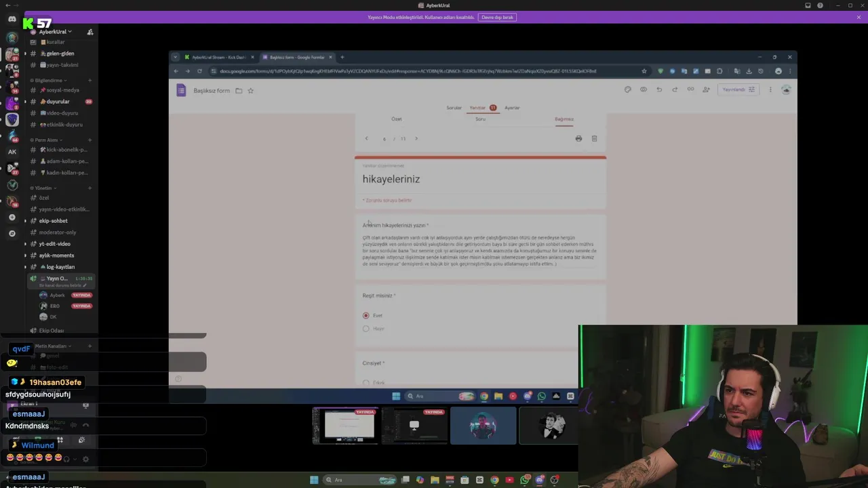Select the Evet radio option
The image size is (868, 488).
(366, 315)
